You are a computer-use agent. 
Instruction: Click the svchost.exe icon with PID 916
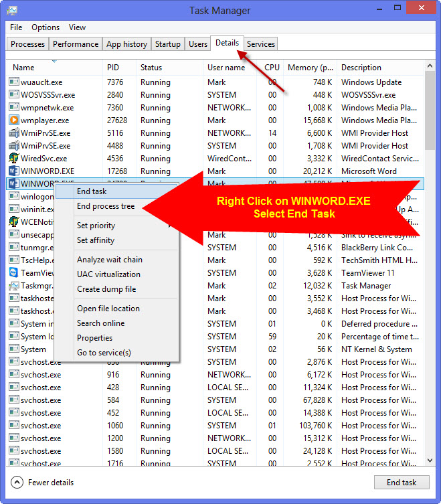click(14, 374)
